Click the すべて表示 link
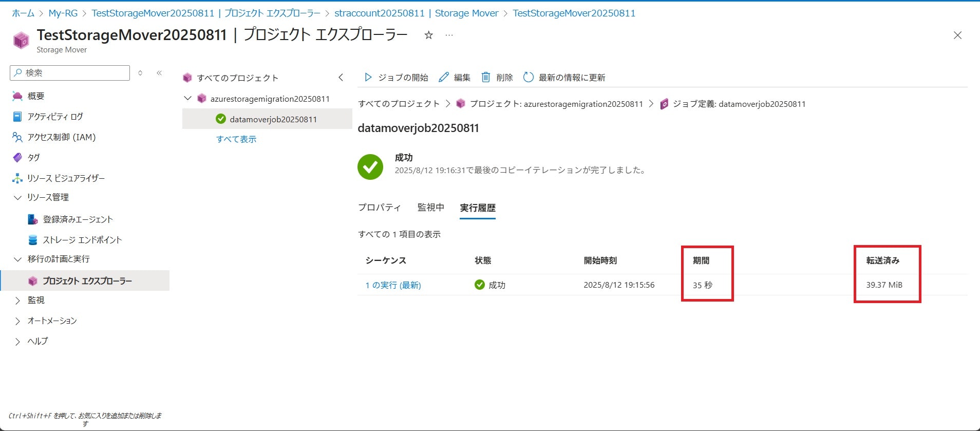This screenshot has height=431, width=980. (236, 139)
